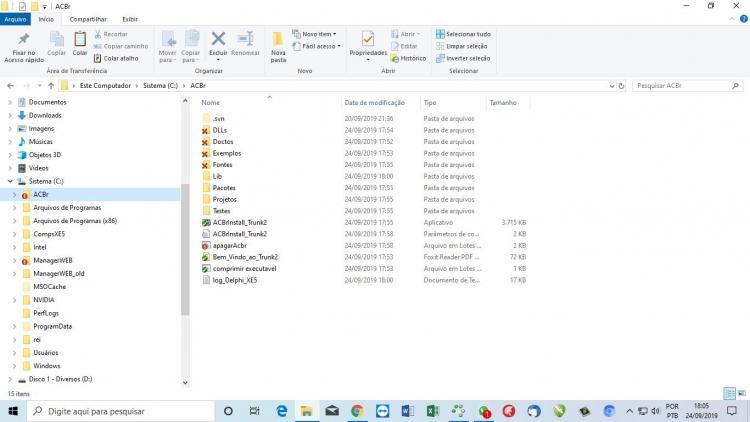This screenshot has width=750, height=422.
Task: Click Este Computador in the address path
Action: click(105, 86)
